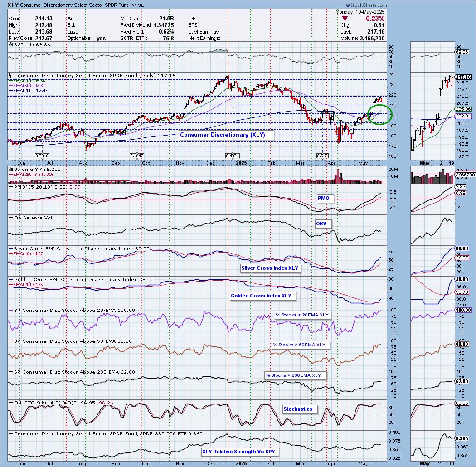Image resolution: width=476 pixels, height=467 pixels.
Task: Click the '% Stocks > 20EMA XLY' annotation
Action: tap(302, 315)
